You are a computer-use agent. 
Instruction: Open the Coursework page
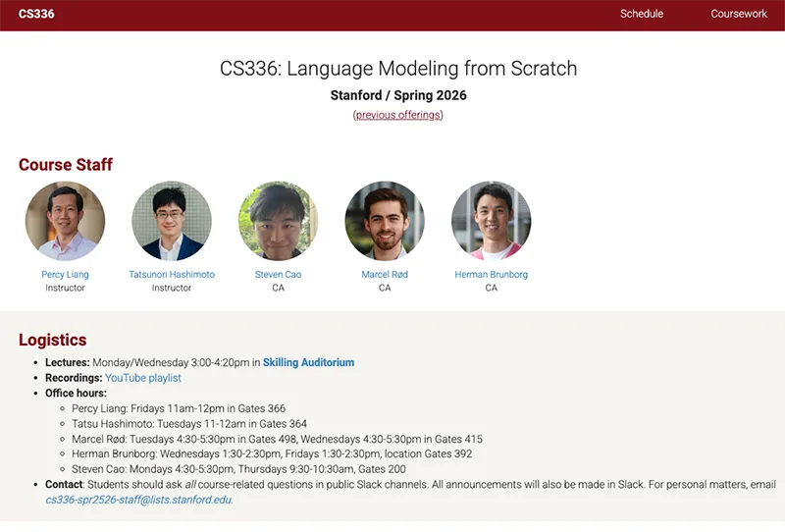(x=739, y=14)
